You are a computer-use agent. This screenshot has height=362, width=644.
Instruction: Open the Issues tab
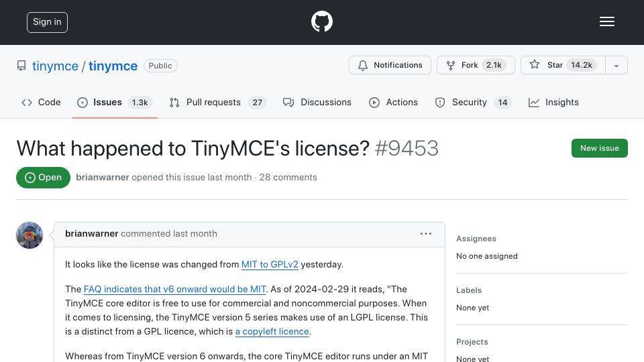coord(115,102)
